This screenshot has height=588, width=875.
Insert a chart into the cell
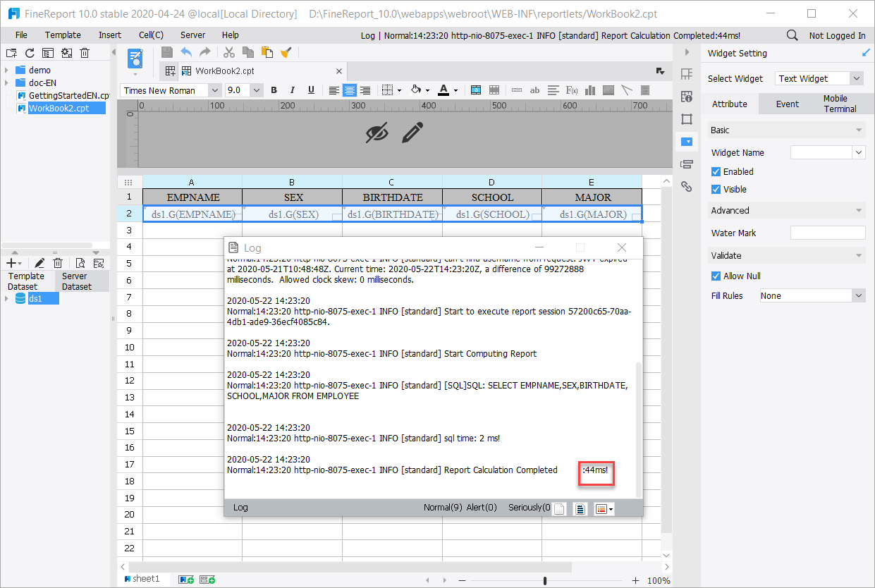tap(590, 90)
